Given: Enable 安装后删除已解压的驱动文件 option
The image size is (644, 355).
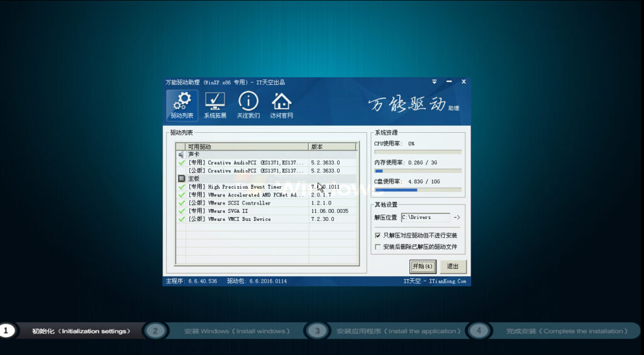Looking at the screenshot, I should coord(378,247).
